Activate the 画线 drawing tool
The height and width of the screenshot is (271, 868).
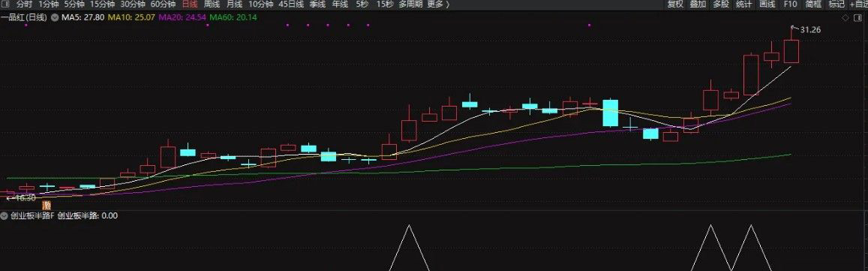[x=767, y=5]
